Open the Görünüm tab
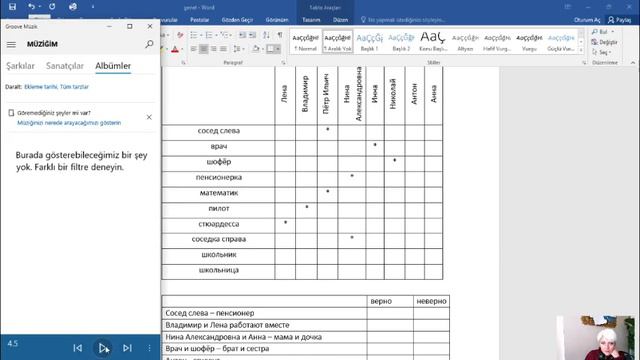The image size is (640, 360). tap(277, 20)
